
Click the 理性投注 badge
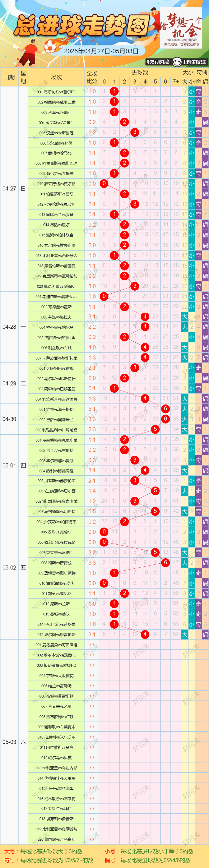point(195,62)
